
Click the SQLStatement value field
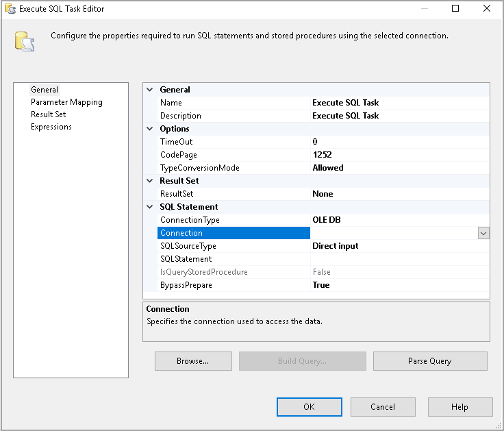point(399,259)
